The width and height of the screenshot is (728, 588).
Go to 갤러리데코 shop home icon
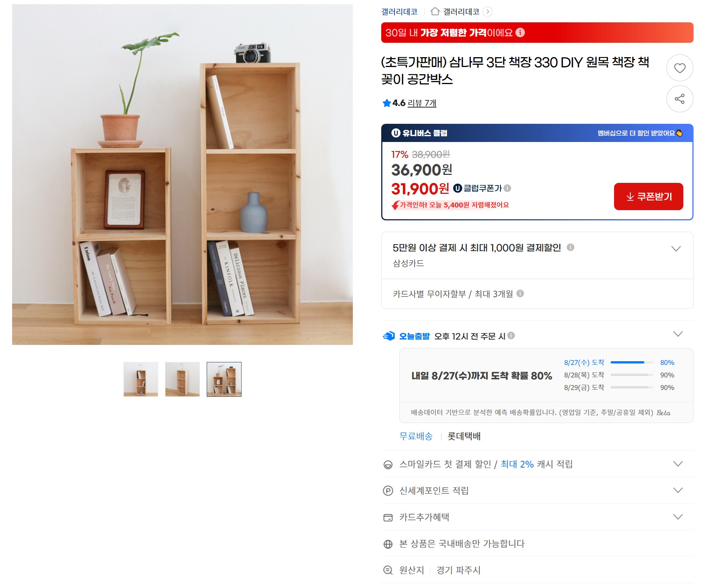[x=435, y=11]
